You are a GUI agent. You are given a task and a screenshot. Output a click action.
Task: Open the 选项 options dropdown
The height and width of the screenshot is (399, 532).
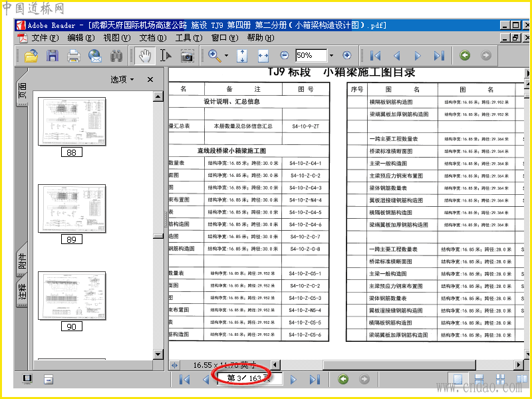click(x=122, y=79)
